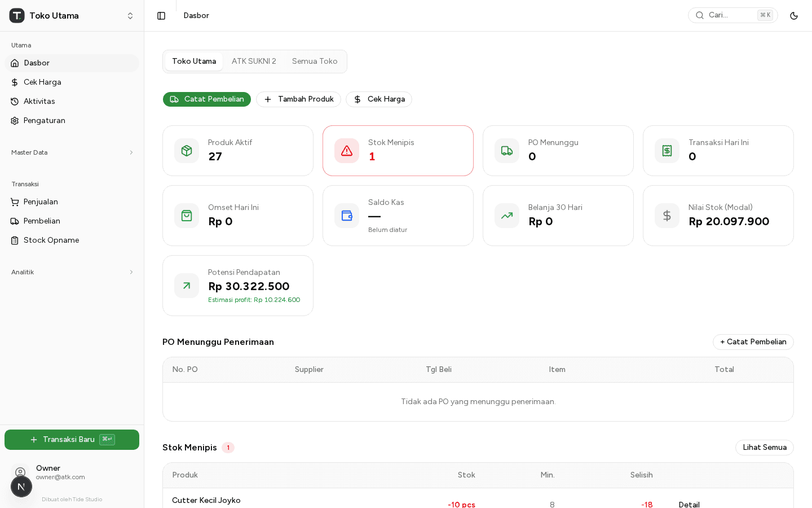Click Cek Harga quick action button
The image size is (812, 508).
click(379, 99)
